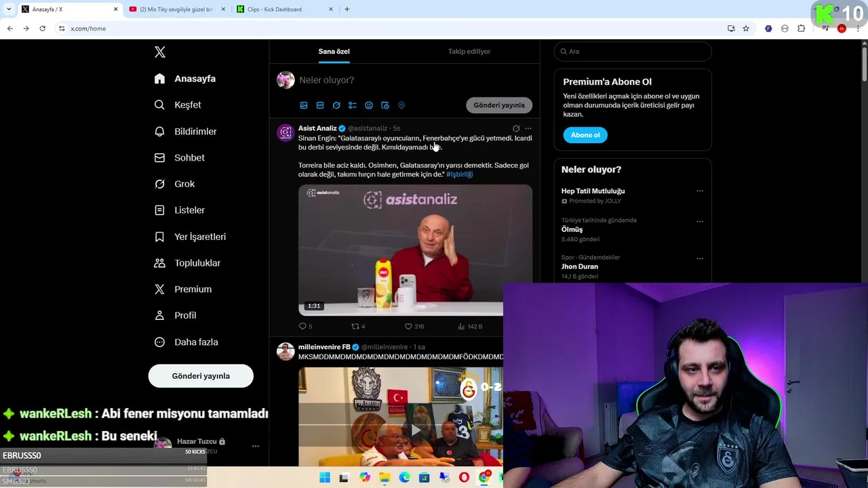Open milleinvenire FB profile avatar

click(285, 351)
